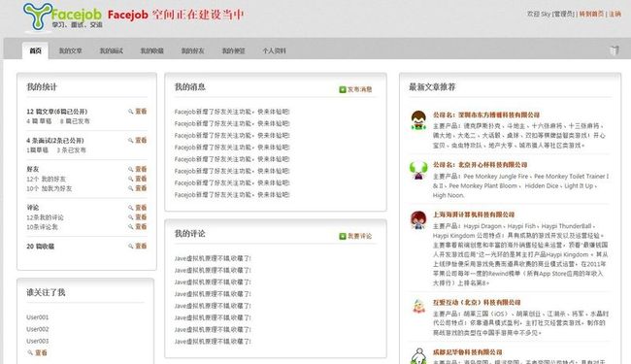
Task: Click the 最新文章推荐 panel heading
Action: click(432, 87)
